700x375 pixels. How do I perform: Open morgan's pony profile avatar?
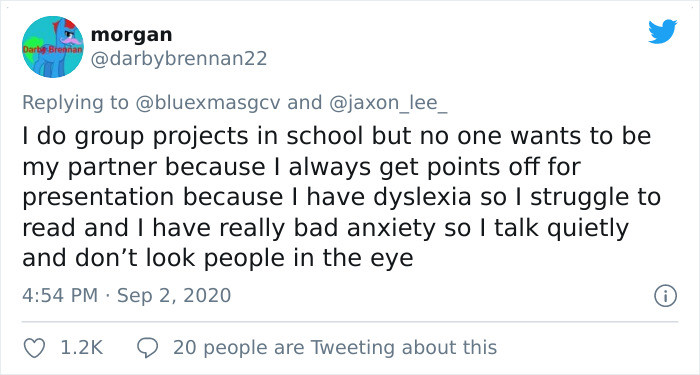(53, 47)
